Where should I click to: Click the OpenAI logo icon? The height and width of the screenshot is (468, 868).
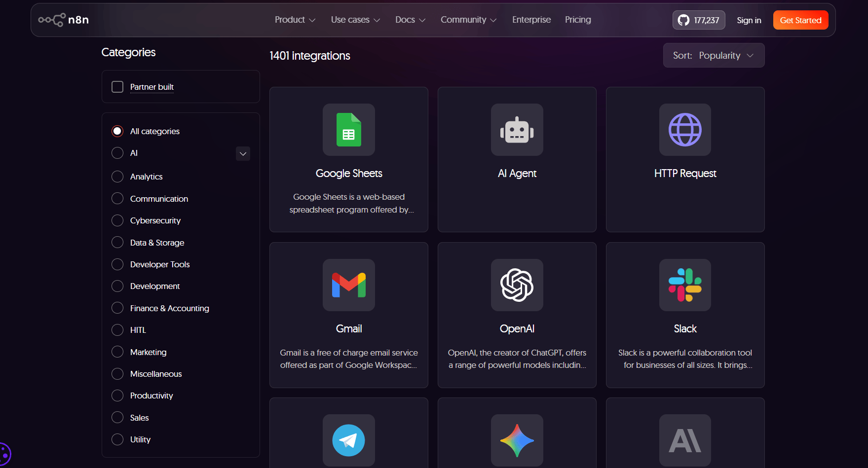tap(517, 285)
